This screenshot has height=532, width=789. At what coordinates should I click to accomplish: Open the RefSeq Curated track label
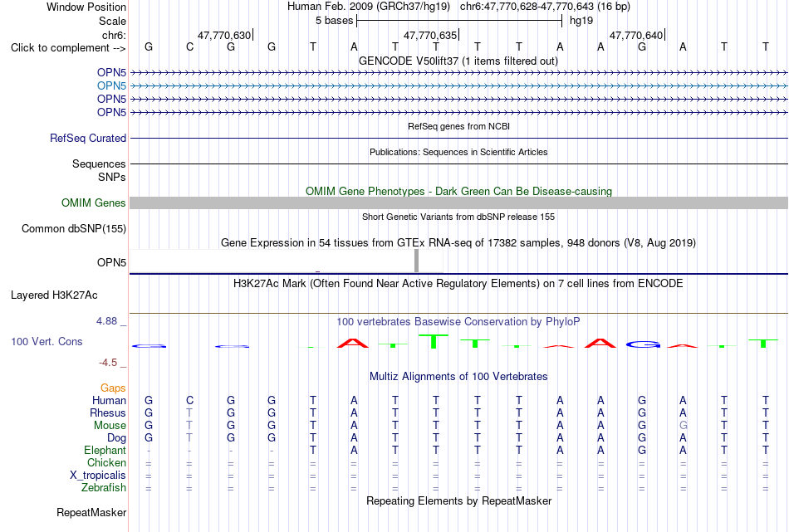[x=88, y=138]
